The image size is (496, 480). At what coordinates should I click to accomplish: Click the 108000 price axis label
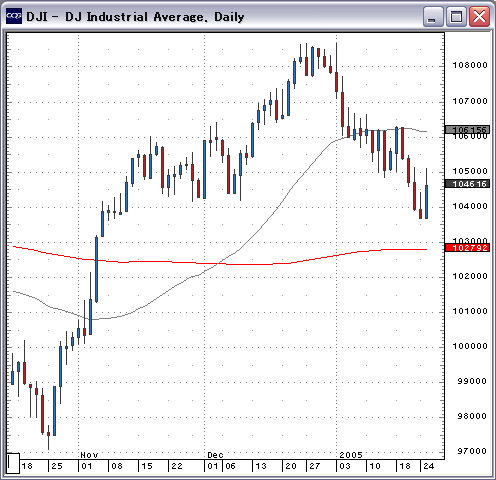click(x=470, y=65)
